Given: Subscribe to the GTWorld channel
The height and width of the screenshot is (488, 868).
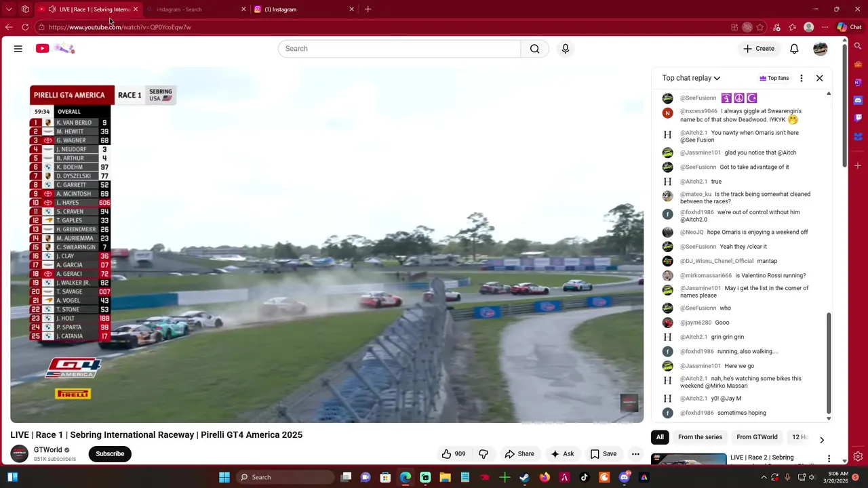Looking at the screenshot, I should [110, 454].
